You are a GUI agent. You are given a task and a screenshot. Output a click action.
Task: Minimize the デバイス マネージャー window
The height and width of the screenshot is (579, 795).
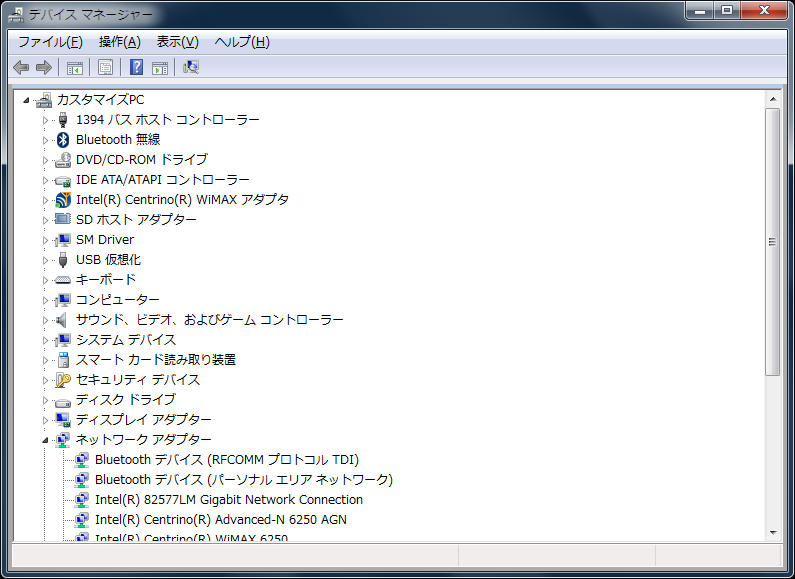(700, 10)
